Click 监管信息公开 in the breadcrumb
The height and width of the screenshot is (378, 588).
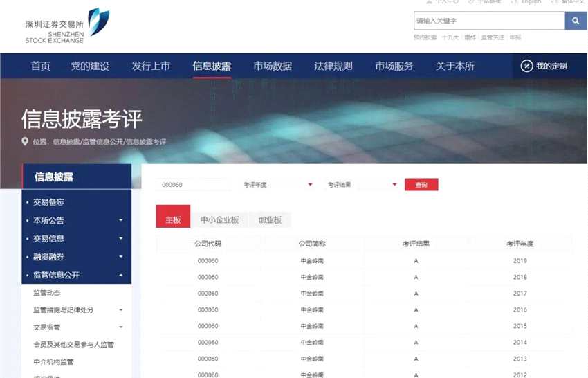tap(102, 141)
